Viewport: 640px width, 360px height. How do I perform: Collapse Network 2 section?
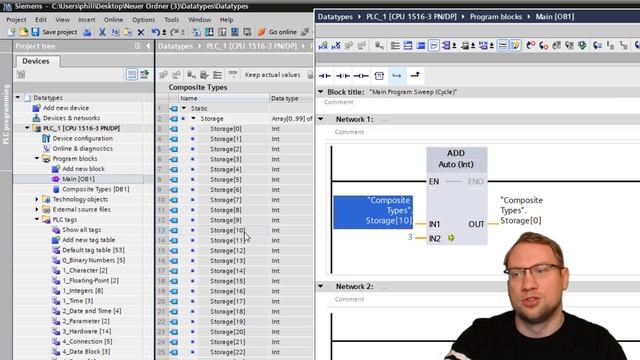coord(321,286)
